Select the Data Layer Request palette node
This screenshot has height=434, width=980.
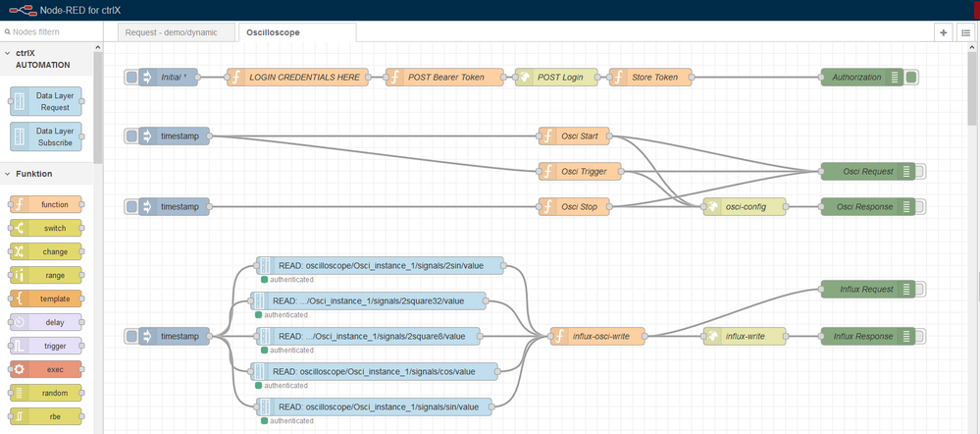(x=47, y=101)
